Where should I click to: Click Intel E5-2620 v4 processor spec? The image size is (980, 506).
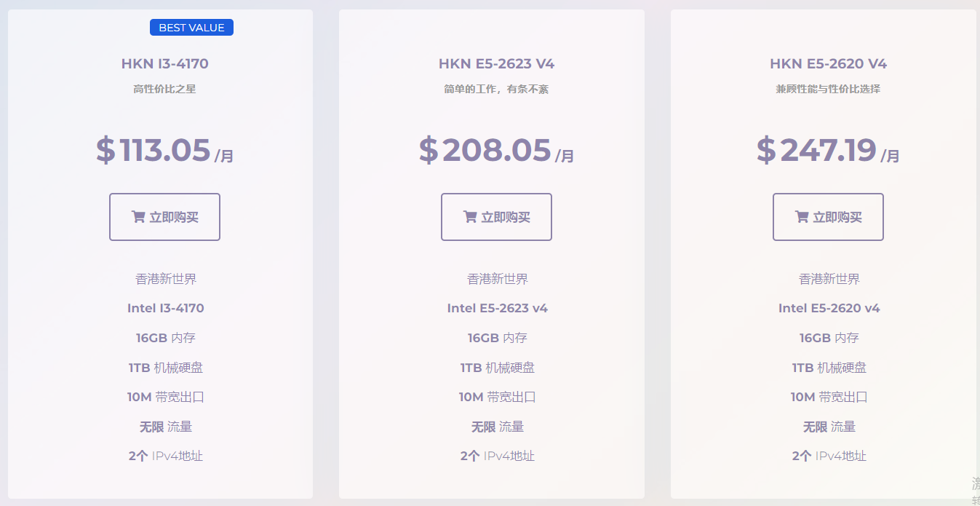click(829, 308)
